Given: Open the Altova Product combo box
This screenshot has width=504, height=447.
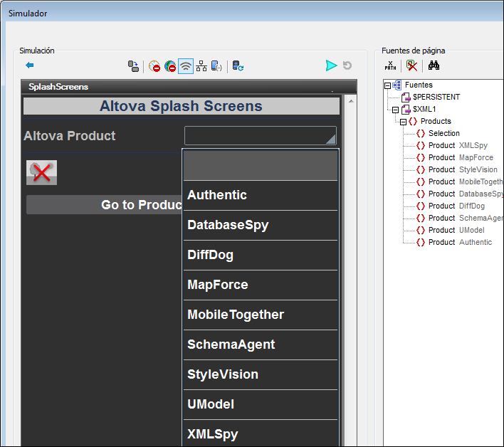Looking at the screenshot, I should click(x=260, y=136).
